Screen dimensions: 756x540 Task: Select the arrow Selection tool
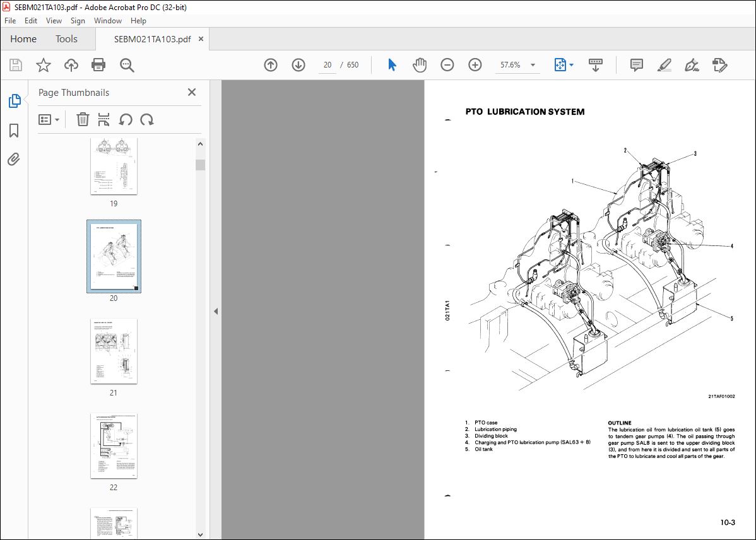(392, 65)
